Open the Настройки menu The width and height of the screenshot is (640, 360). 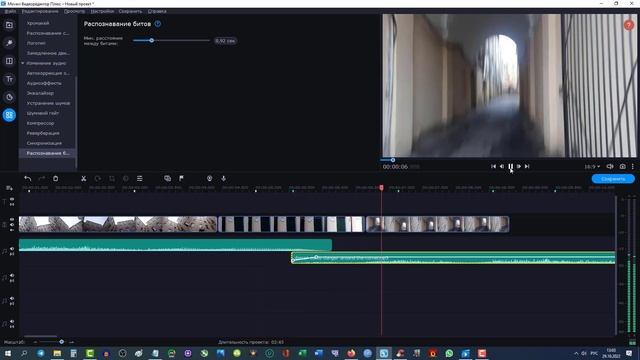pyautogui.click(x=102, y=11)
